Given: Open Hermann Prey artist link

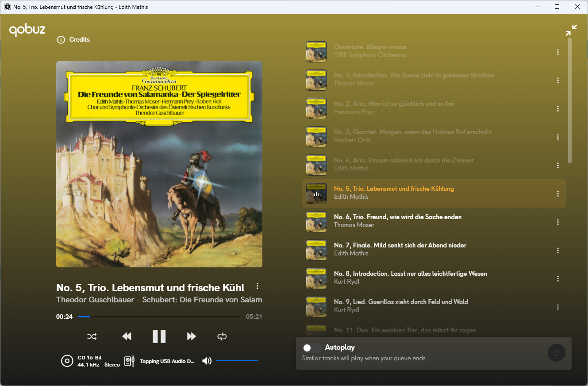Looking at the screenshot, I should point(354,112).
